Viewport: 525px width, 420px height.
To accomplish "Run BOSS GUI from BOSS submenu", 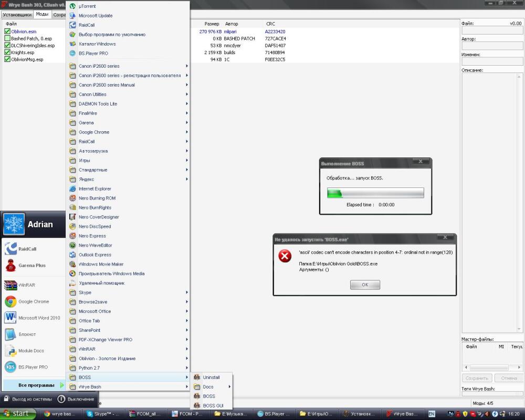I will [213, 405].
